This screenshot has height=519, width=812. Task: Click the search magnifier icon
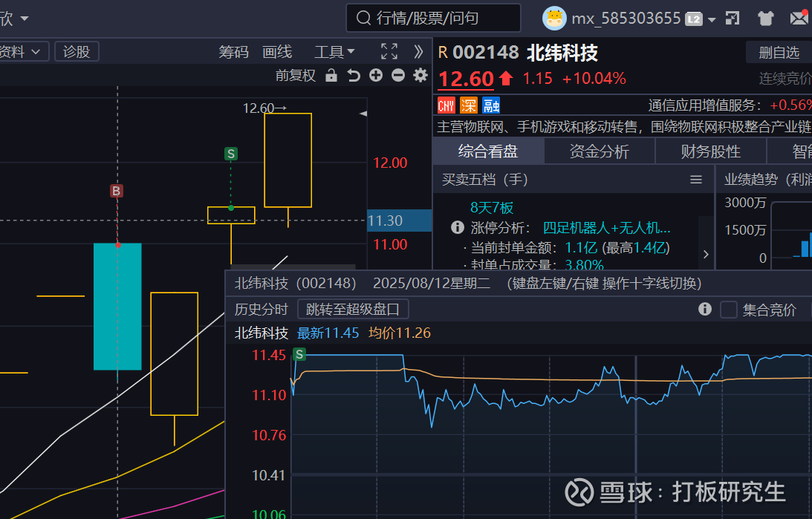(363, 18)
